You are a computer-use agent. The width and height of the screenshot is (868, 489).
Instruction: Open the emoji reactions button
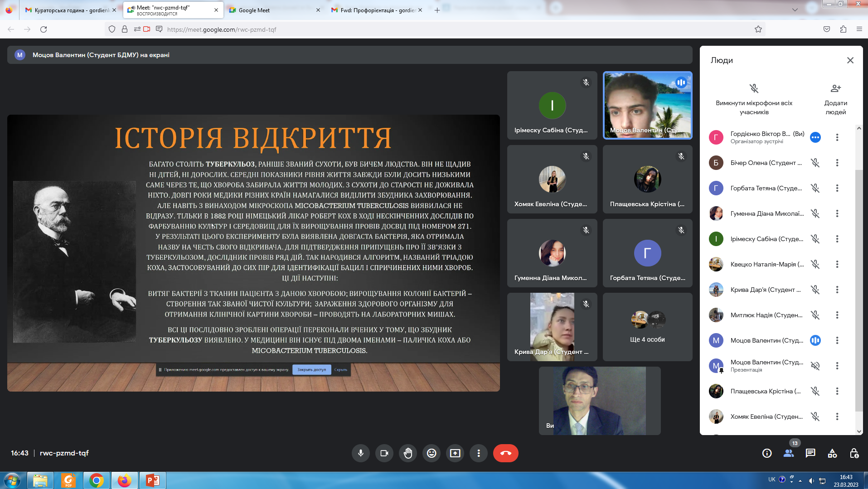pyautogui.click(x=432, y=453)
